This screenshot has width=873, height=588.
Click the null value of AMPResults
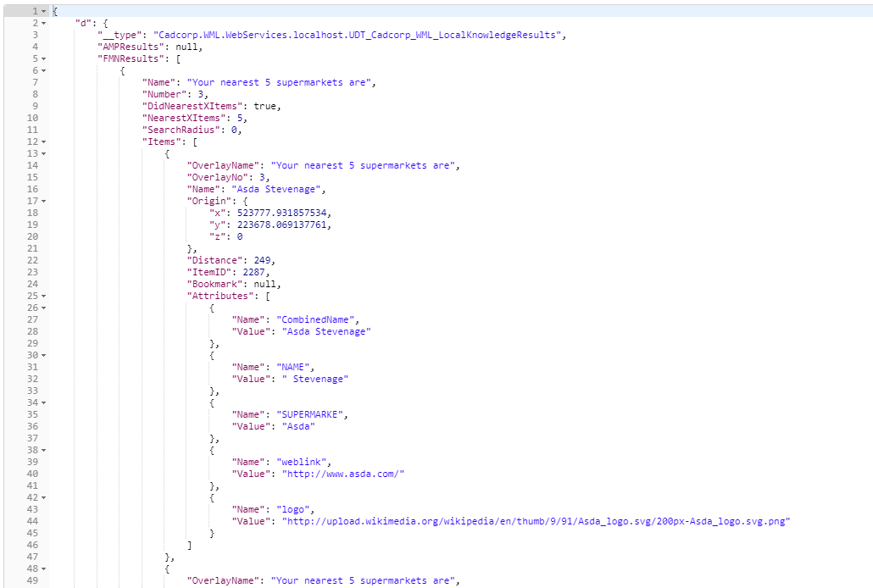pos(187,47)
